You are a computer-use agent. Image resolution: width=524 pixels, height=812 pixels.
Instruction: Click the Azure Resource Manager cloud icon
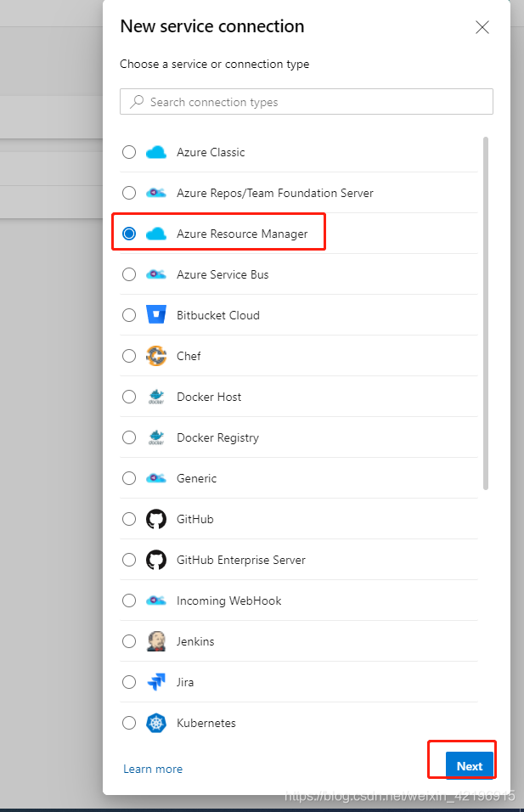(156, 234)
